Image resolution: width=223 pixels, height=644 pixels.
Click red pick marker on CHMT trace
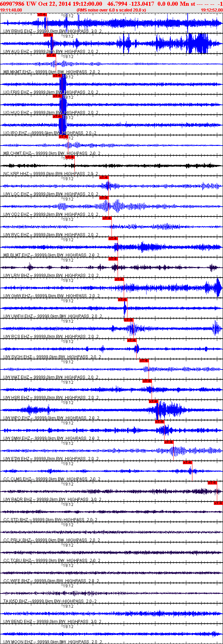(x=64, y=137)
